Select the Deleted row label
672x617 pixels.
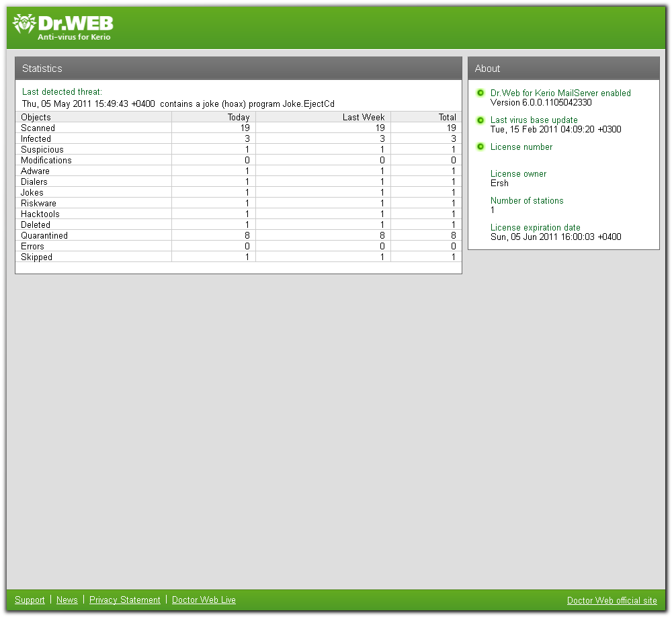coord(36,224)
